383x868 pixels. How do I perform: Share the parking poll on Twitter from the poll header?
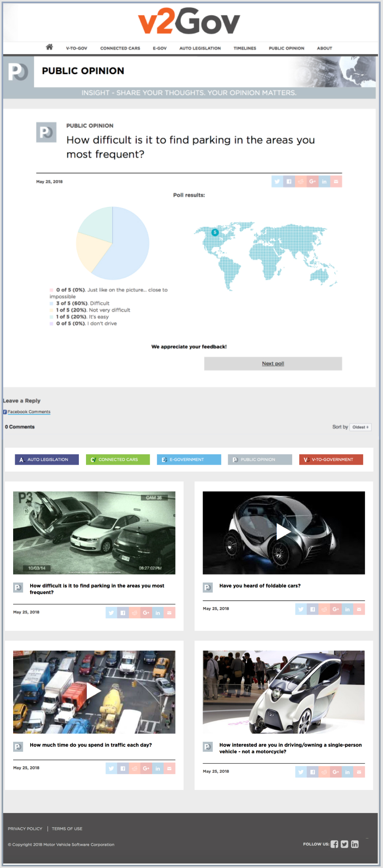277,182
